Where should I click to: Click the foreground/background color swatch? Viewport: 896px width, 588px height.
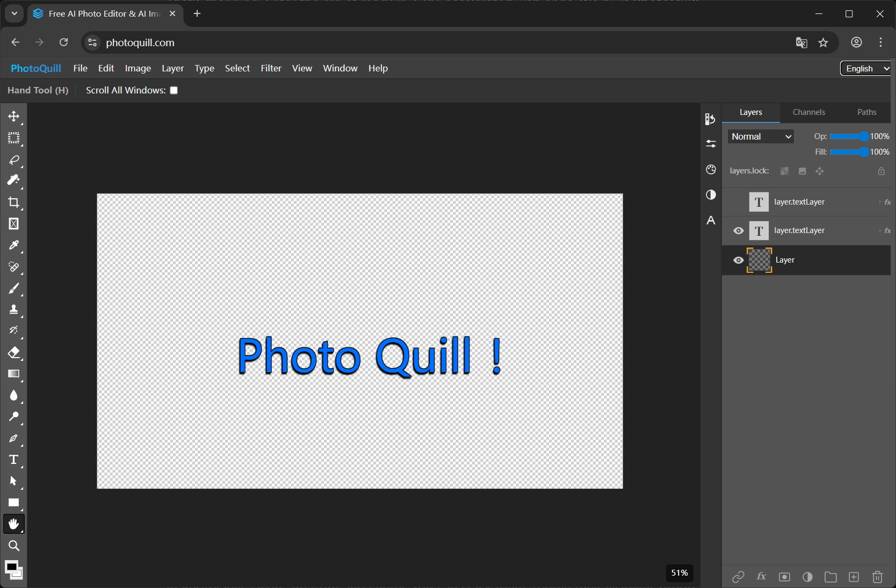coord(14,570)
